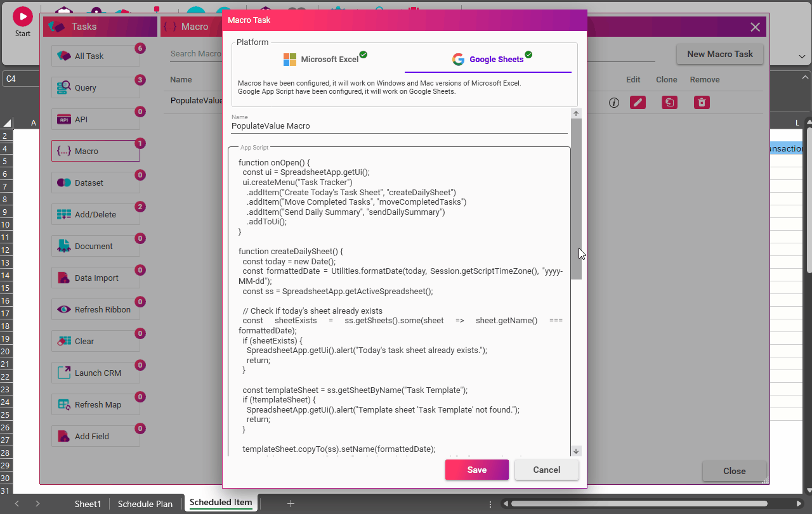Open the API task category
This screenshot has width=812, height=514.
(95, 120)
